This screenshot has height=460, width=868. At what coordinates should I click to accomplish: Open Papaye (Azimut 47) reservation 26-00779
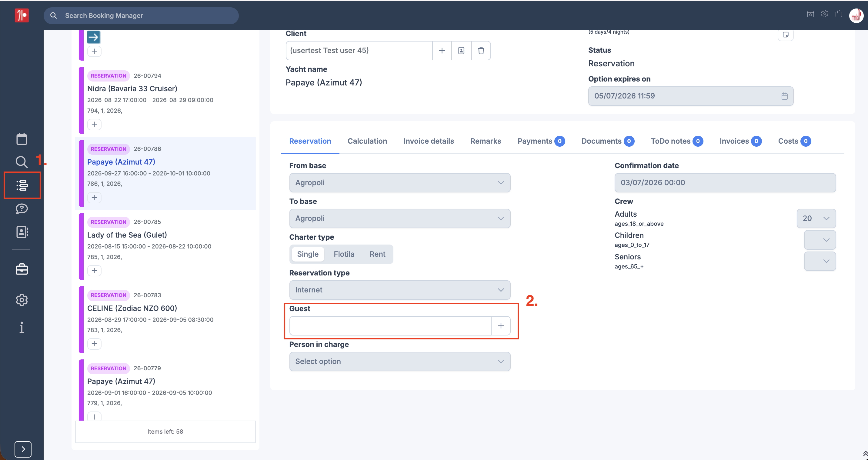click(121, 381)
